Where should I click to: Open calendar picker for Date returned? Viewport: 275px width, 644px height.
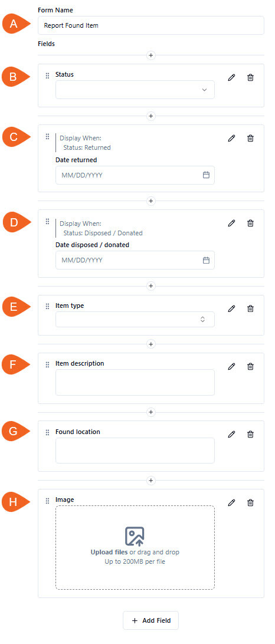[x=207, y=175]
